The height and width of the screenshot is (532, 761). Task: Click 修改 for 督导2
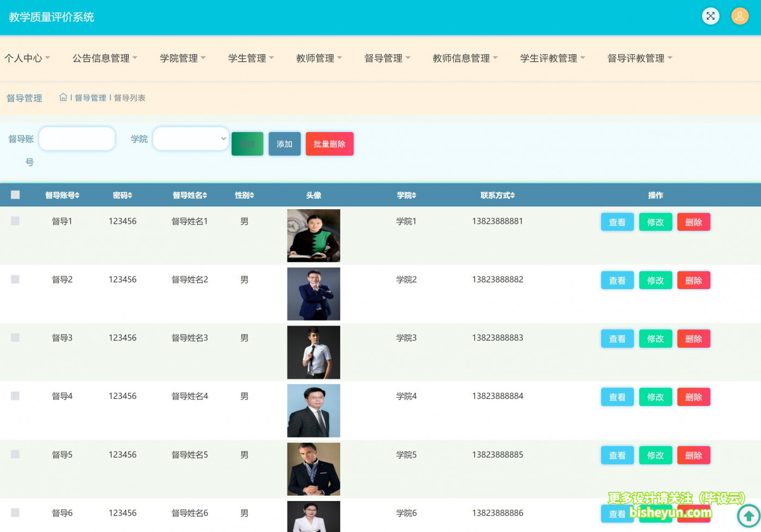(656, 280)
